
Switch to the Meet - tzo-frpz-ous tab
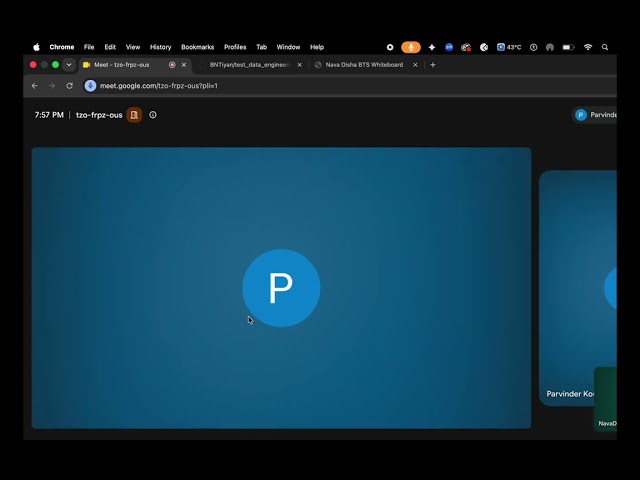click(122, 65)
